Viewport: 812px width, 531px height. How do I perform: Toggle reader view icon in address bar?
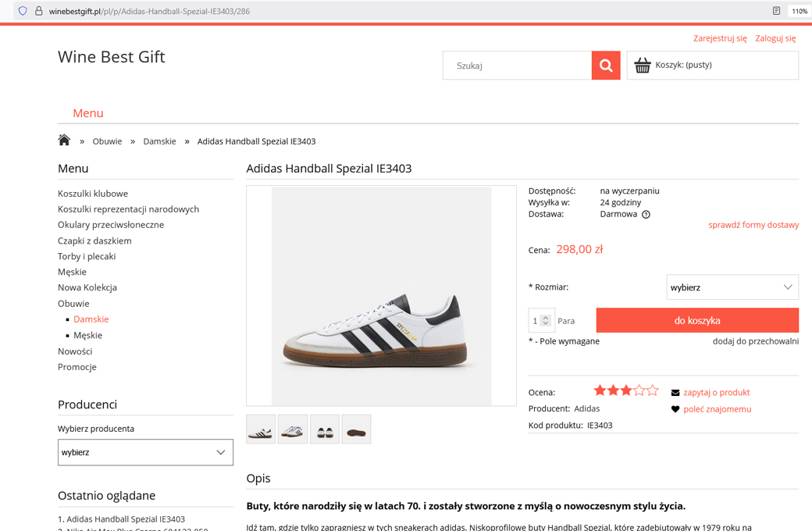776,11
